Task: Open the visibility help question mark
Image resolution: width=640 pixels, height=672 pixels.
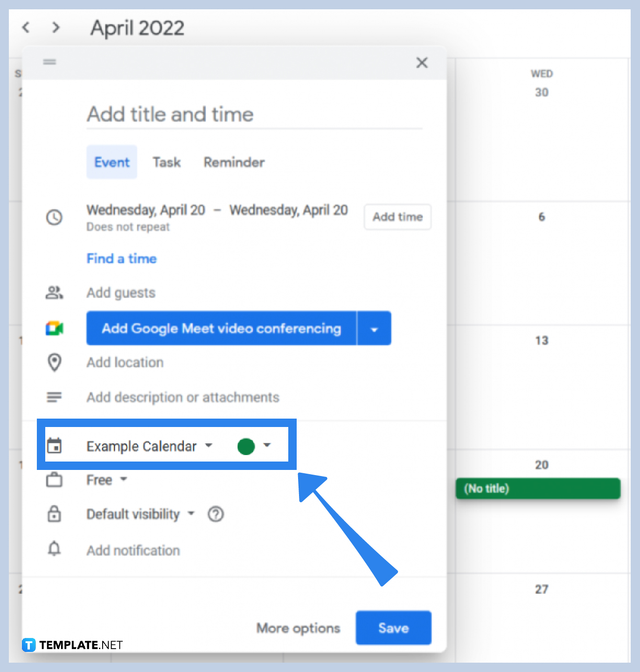Action: [216, 514]
